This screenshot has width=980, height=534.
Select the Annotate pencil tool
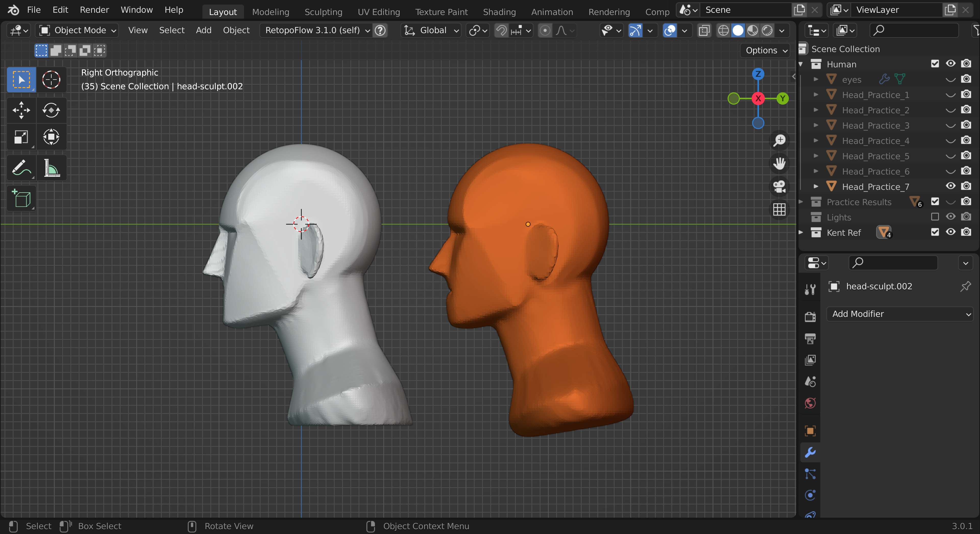(x=21, y=168)
